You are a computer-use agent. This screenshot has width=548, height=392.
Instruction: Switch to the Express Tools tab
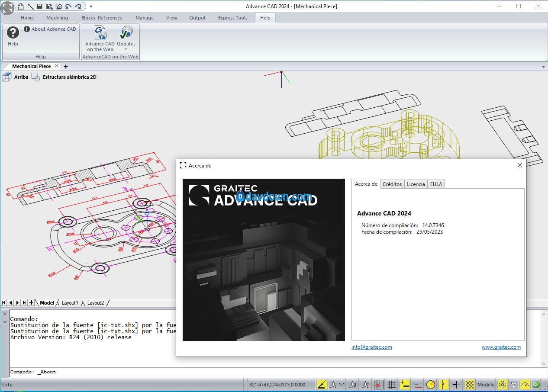point(233,18)
